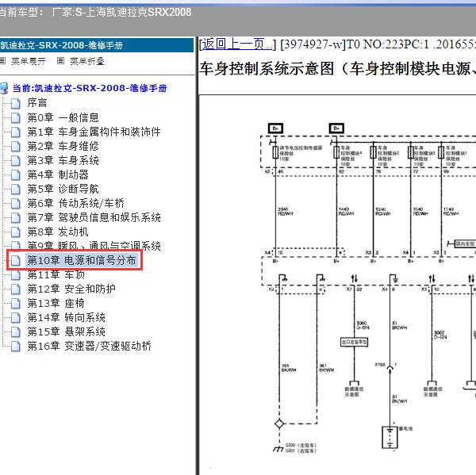This screenshot has height=475, width=476.
Task: Open 第14章 转向系统
Action: pos(67,317)
